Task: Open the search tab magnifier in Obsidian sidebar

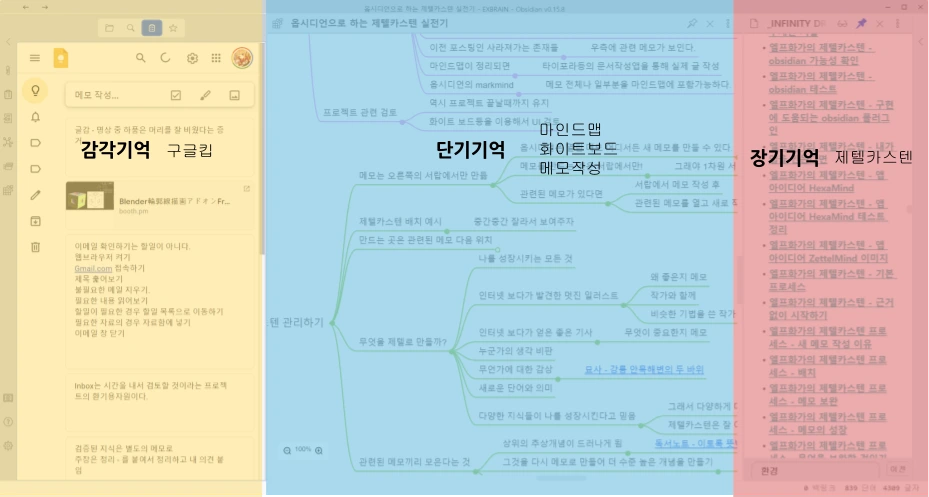Action: tap(130, 28)
